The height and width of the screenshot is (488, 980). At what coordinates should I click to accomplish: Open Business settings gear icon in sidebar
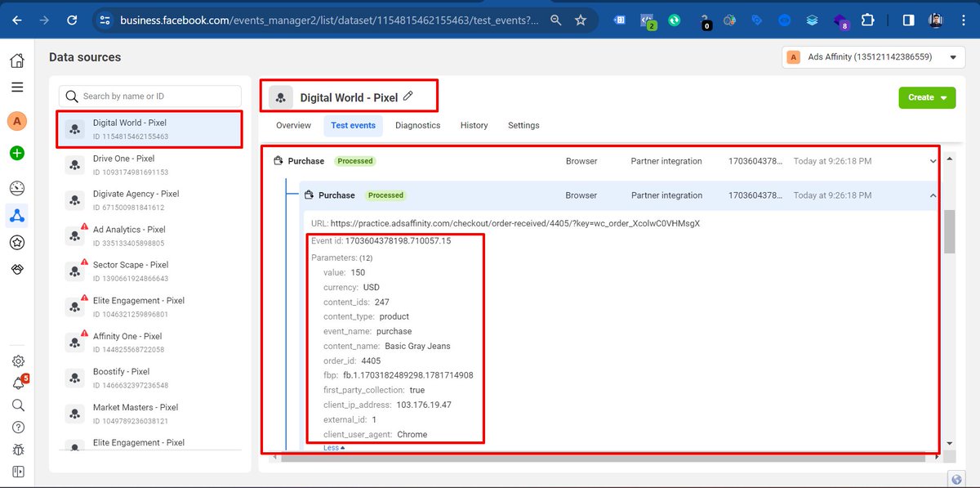point(18,360)
